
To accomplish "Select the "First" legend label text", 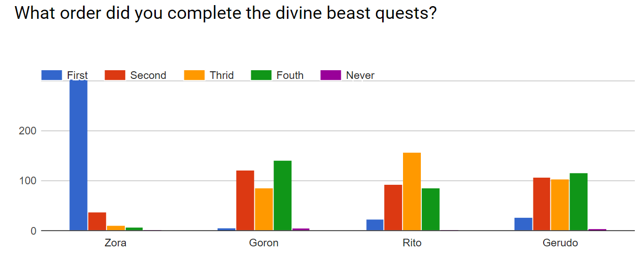I will [77, 75].
